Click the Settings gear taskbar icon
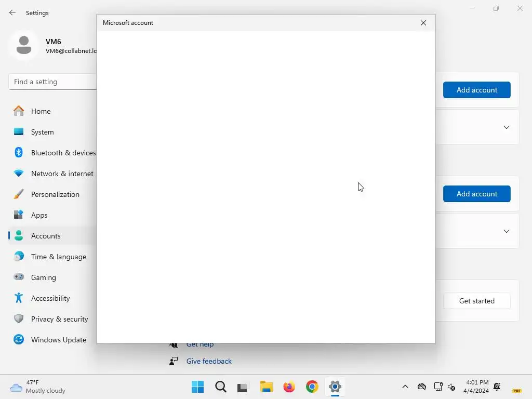Screen dimensions: 532x399 (335, 387)
